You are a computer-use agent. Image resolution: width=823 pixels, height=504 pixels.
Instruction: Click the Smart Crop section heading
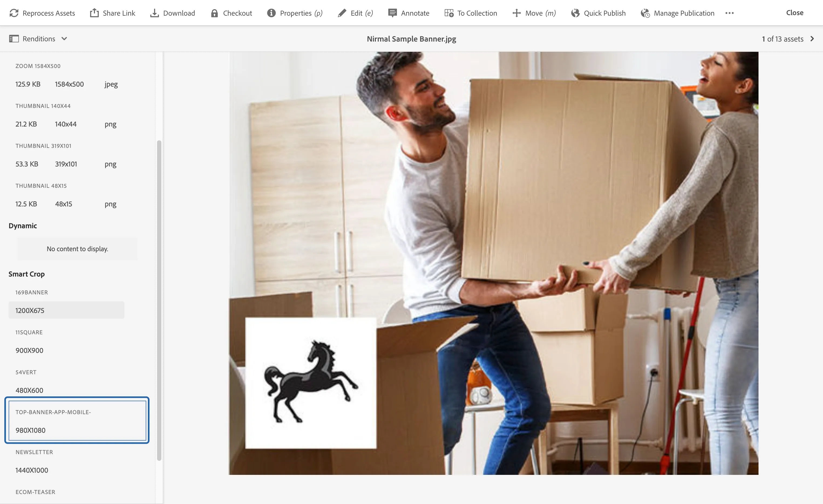pos(27,274)
